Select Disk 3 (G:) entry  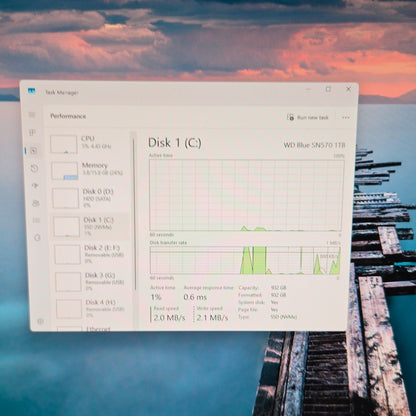pos(93,282)
